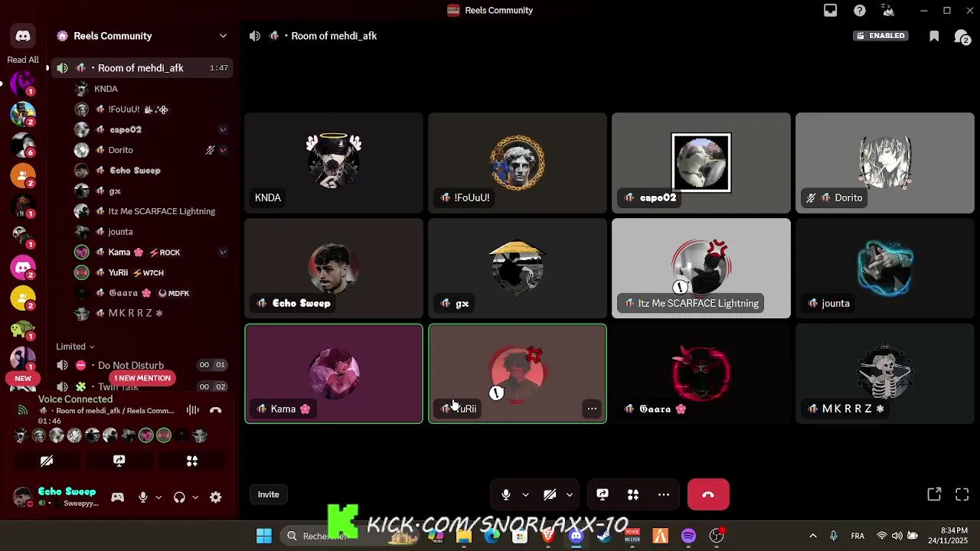Open output device arrow beside headphones
Viewport: 980px width, 551px height.
[x=195, y=497]
